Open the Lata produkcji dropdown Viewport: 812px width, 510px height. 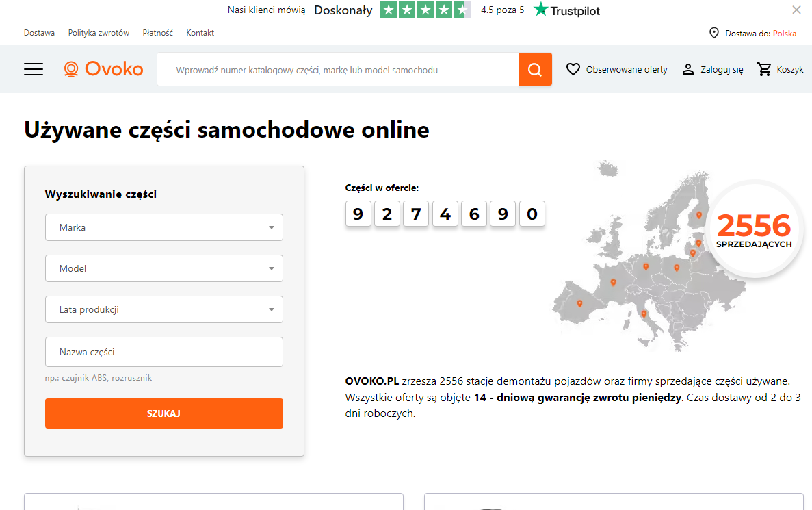(x=164, y=309)
